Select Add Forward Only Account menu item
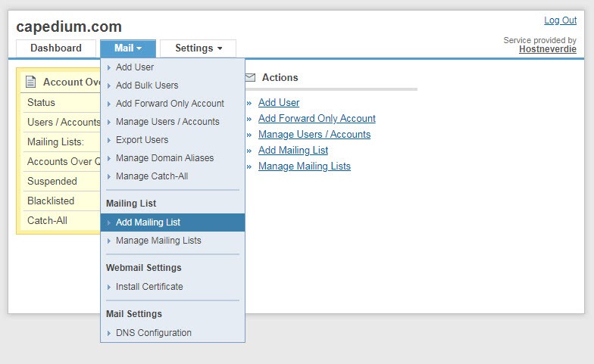The image size is (594, 364). tap(170, 104)
